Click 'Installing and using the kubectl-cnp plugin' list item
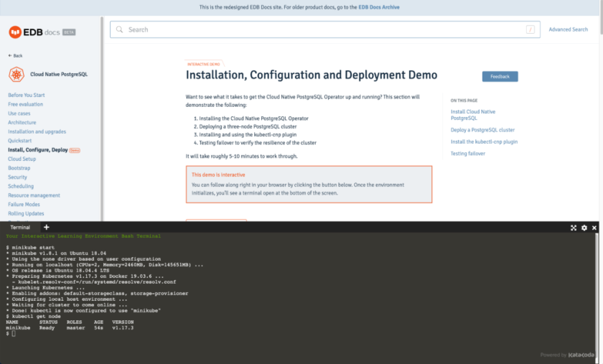Screen dimensions: 603x364 pyautogui.click(x=248, y=135)
